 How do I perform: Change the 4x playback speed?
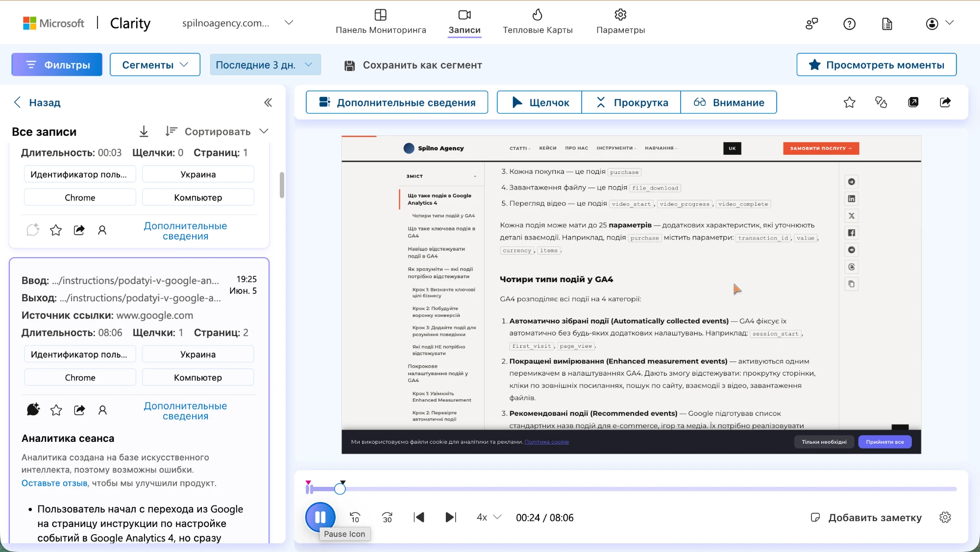click(489, 517)
